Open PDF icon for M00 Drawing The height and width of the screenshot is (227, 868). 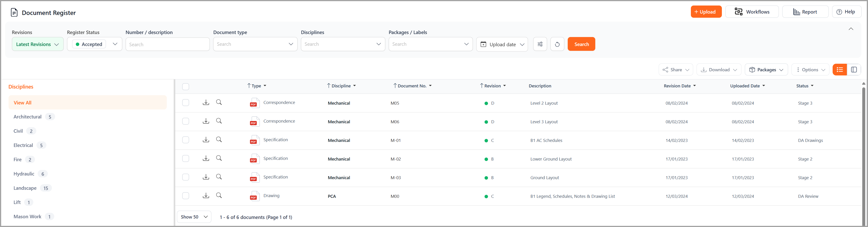coord(254,196)
